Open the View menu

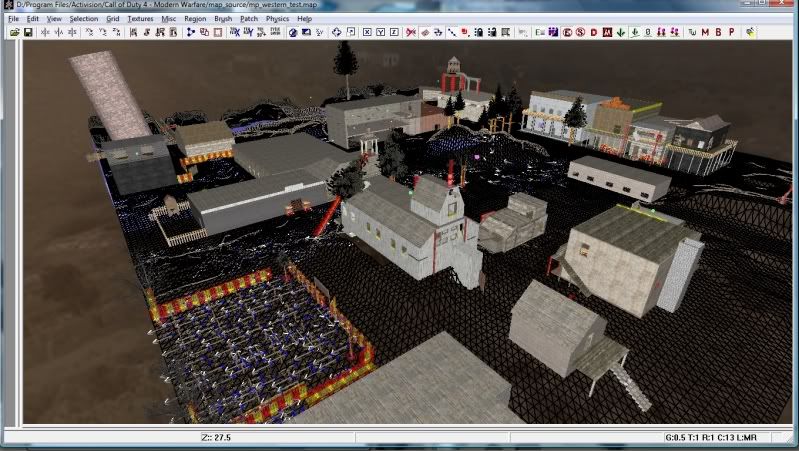(54, 19)
